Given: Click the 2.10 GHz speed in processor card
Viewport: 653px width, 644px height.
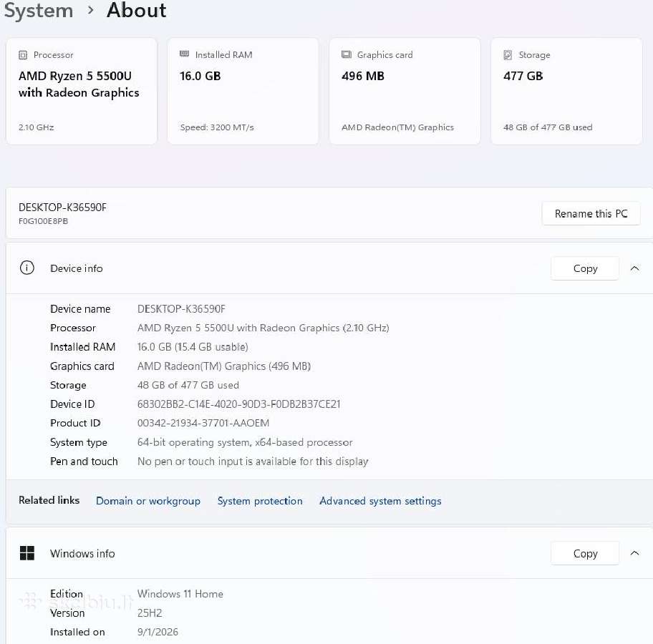Looking at the screenshot, I should pos(37,127).
